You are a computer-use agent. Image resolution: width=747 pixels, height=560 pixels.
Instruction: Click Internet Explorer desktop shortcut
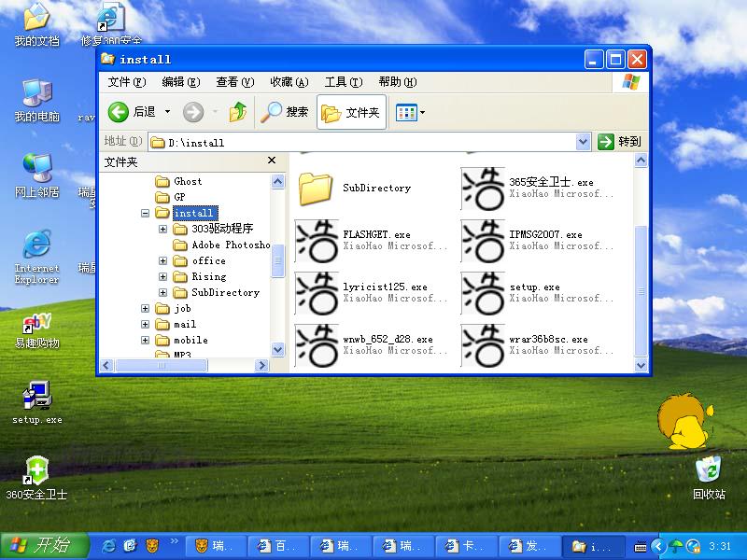point(36,247)
